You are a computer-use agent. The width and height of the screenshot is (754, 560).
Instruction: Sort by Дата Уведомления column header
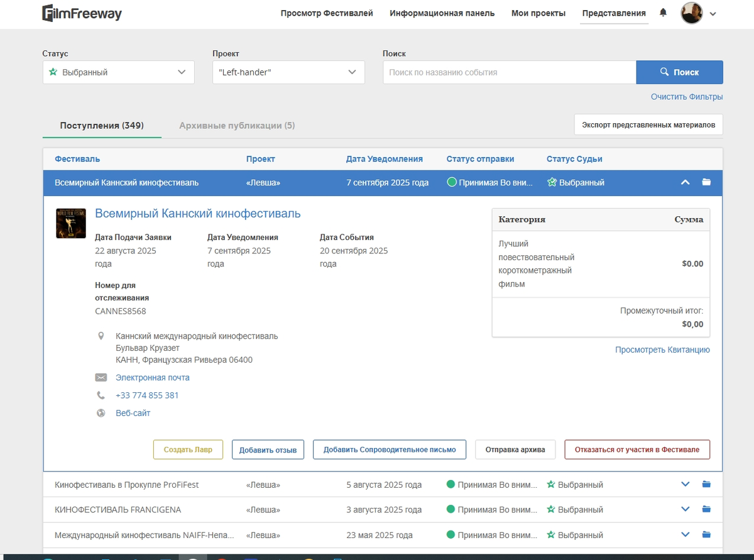click(385, 159)
